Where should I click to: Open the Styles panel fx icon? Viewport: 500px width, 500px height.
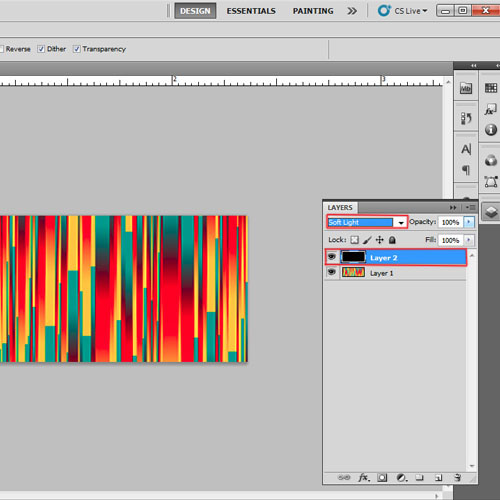490,109
